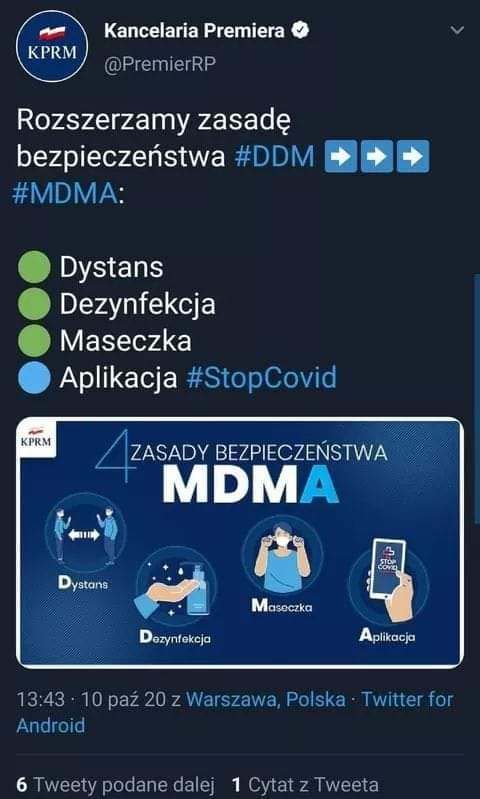Click the green circle beside Dystans
480x799 pixels.
point(34,267)
